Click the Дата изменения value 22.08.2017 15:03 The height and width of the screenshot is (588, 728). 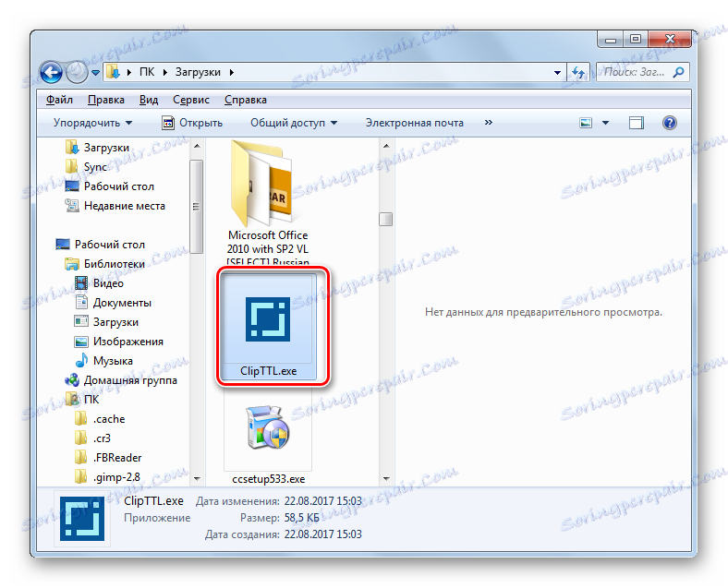coord(323,501)
